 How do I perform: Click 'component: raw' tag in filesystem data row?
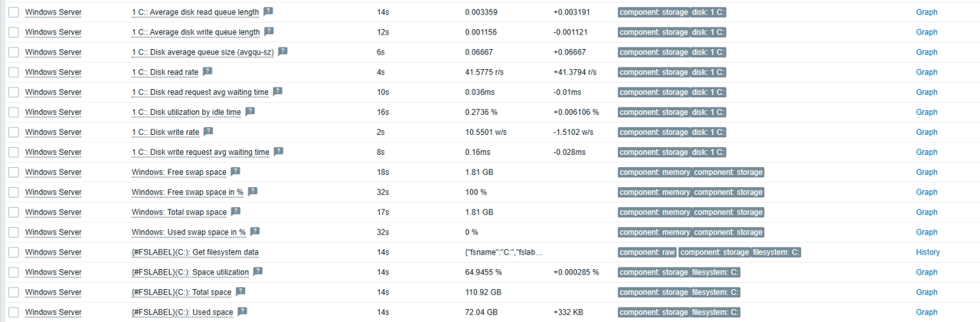point(646,251)
